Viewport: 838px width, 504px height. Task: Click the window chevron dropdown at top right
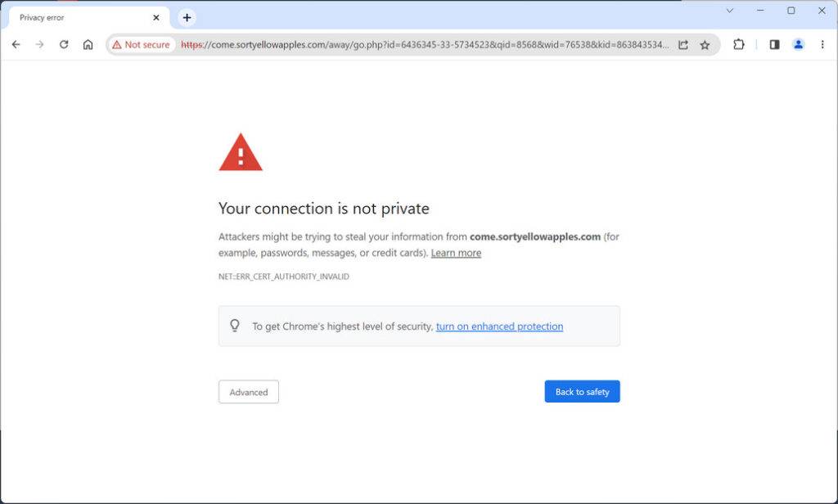[x=729, y=11]
